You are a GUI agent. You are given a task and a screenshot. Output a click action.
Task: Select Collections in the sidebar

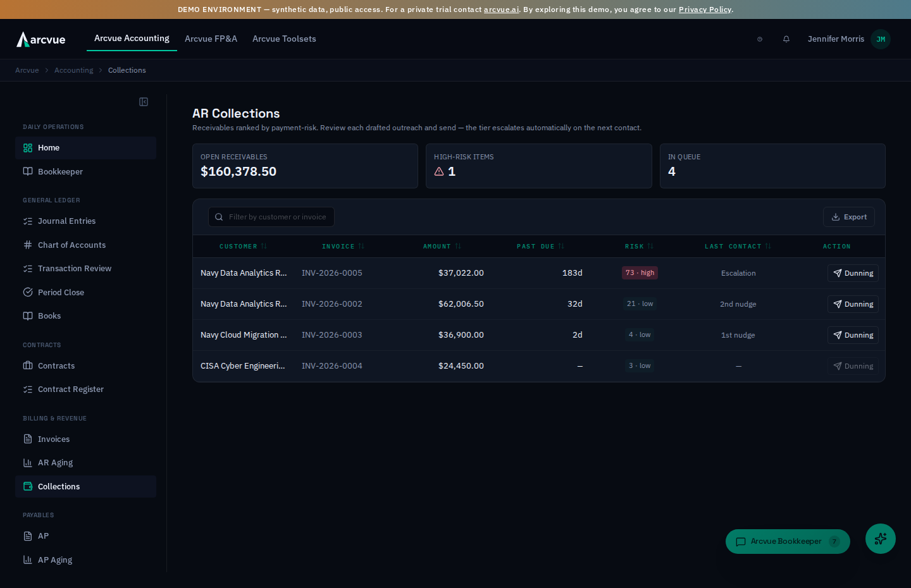(x=85, y=487)
